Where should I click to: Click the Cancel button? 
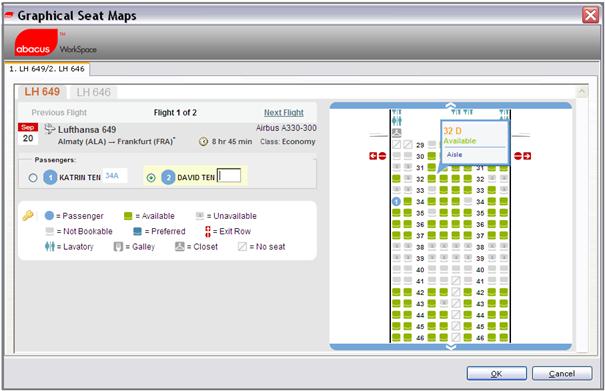pos(562,373)
